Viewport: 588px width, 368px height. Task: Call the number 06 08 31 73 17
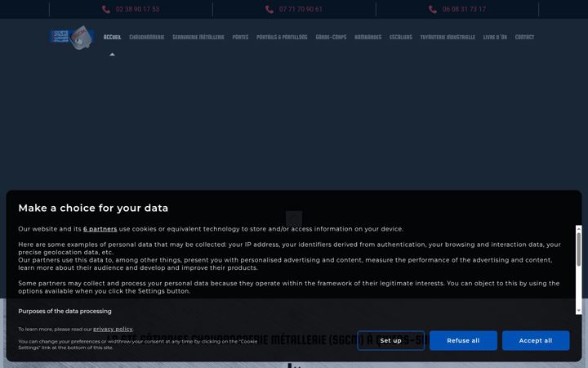(464, 9)
